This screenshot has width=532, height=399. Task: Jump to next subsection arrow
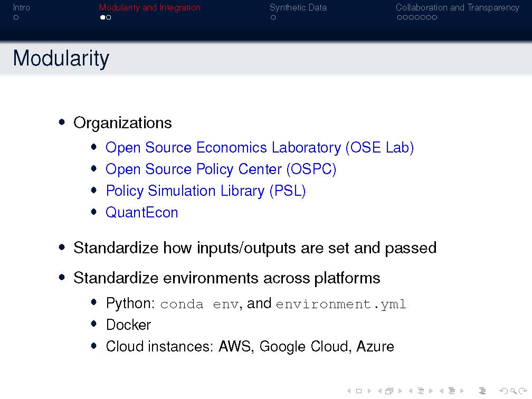(x=431, y=391)
